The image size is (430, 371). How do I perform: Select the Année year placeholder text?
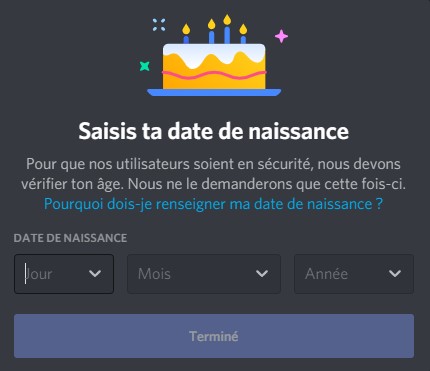[x=326, y=274]
